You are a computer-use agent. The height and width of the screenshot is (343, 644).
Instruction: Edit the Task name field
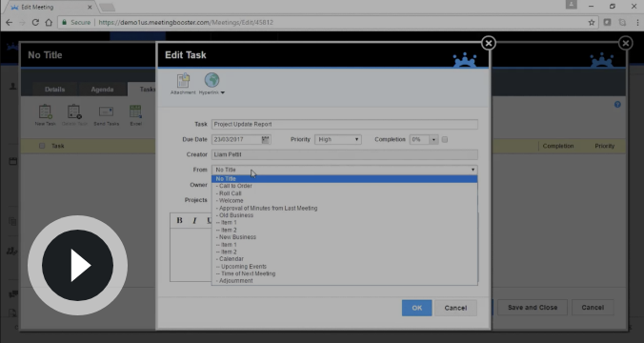(345, 125)
